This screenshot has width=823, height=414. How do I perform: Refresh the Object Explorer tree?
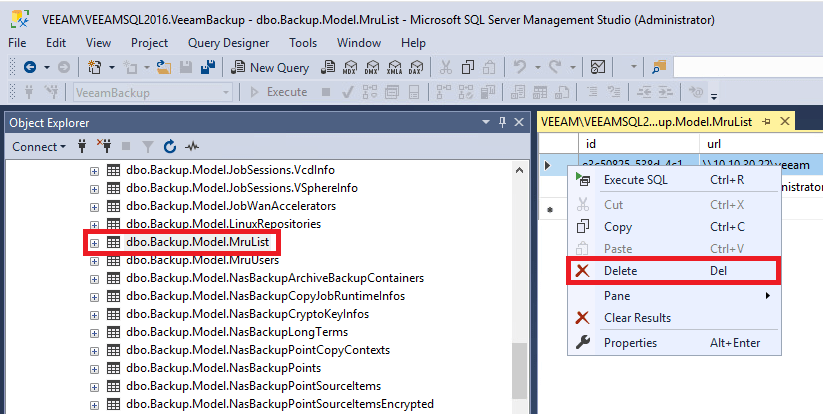(x=170, y=146)
